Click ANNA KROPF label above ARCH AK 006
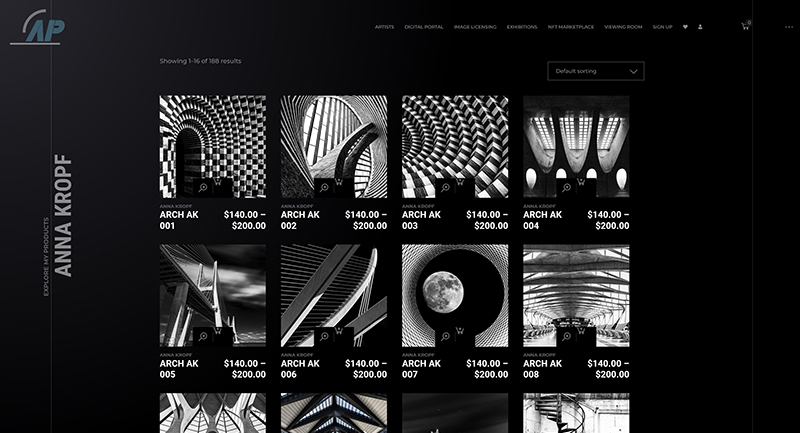The height and width of the screenshot is (433, 800). point(297,355)
